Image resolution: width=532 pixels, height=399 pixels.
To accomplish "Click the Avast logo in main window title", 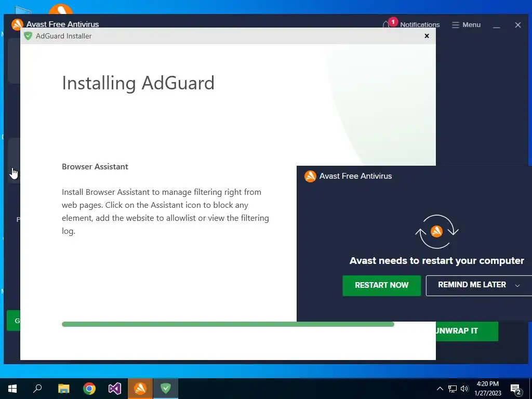I will tap(17, 24).
